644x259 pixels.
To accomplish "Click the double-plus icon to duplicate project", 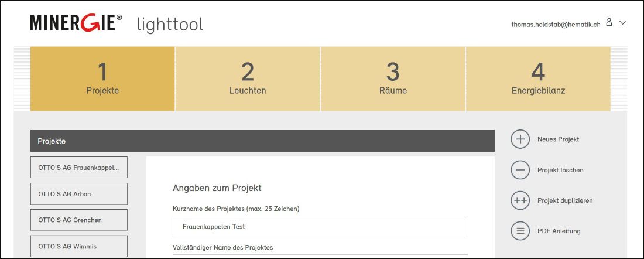I will click(520, 200).
